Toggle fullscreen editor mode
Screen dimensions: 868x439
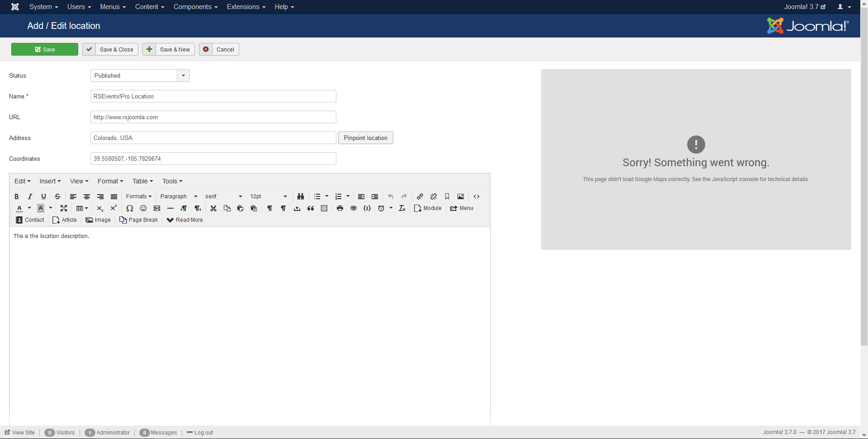tap(64, 208)
